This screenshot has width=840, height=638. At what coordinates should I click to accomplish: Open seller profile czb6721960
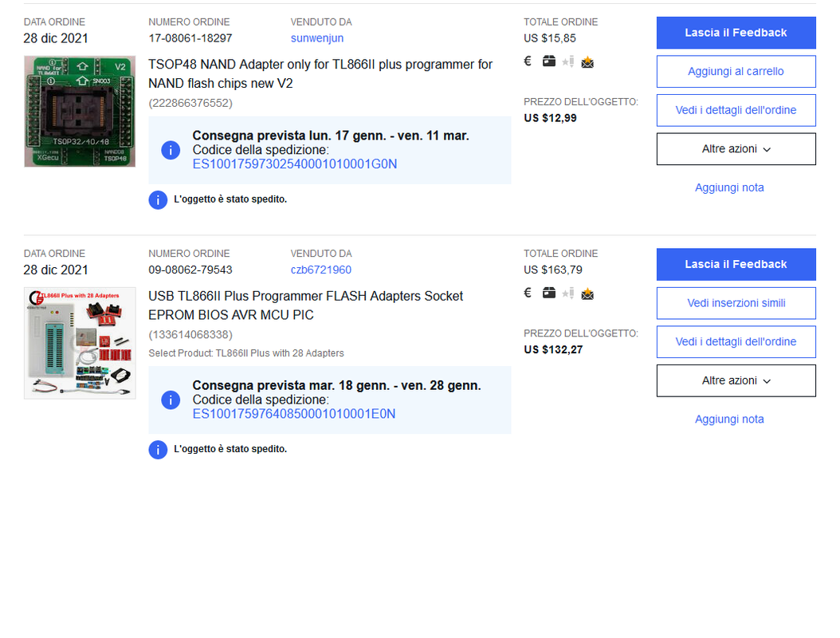321,270
